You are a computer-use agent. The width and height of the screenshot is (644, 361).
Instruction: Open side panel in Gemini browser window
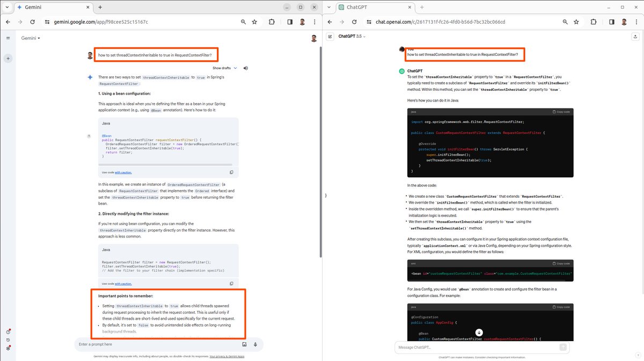pos(290,22)
